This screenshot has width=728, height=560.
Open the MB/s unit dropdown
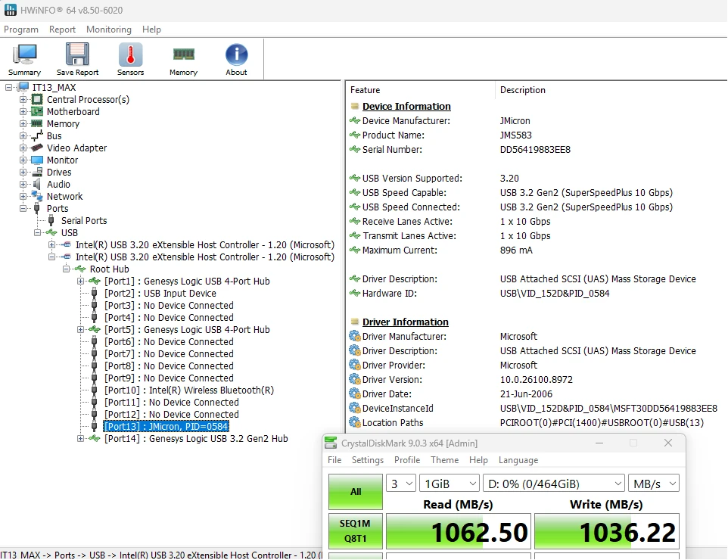coord(654,484)
